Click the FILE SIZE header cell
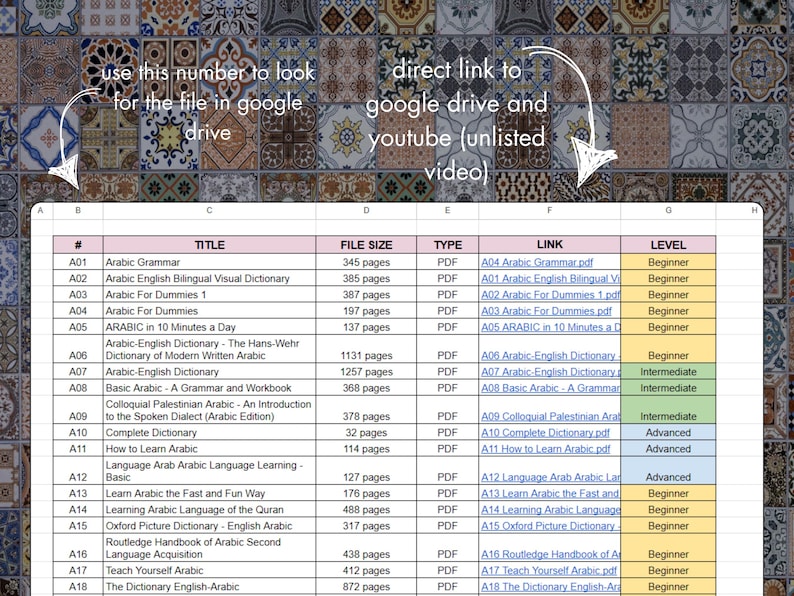Screen dimensions: 794x596 tap(366, 245)
